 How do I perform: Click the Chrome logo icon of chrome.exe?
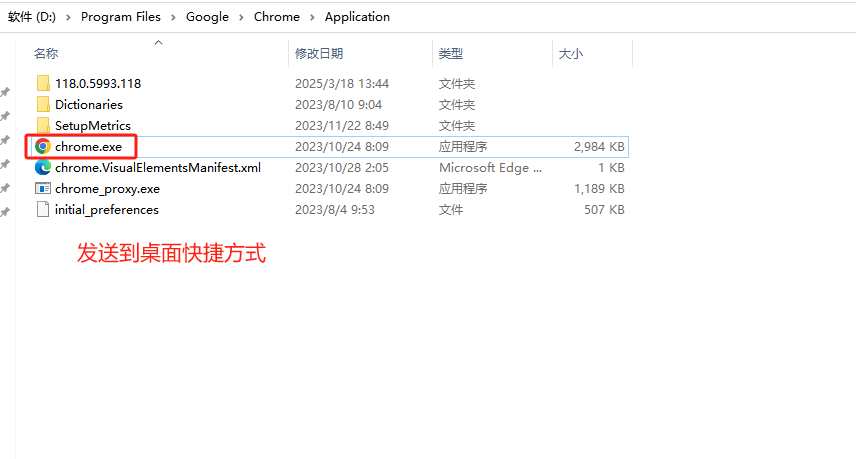[x=43, y=146]
